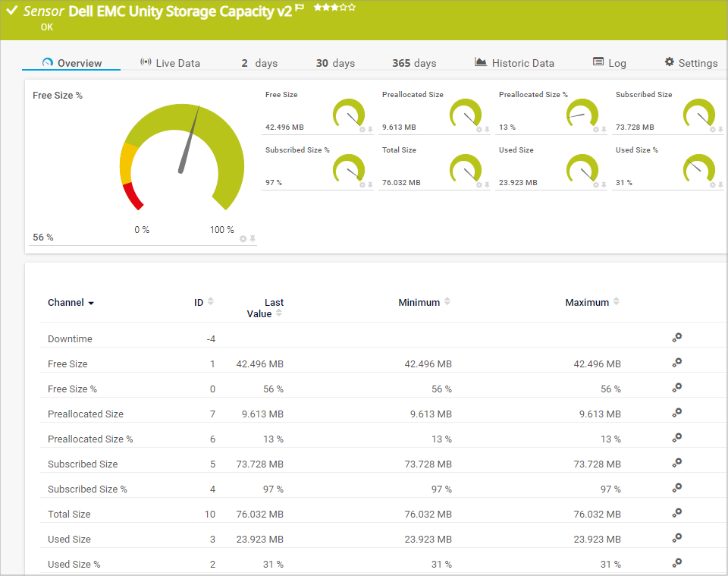Set the sensor priority to five stars

tap(351, 7)
